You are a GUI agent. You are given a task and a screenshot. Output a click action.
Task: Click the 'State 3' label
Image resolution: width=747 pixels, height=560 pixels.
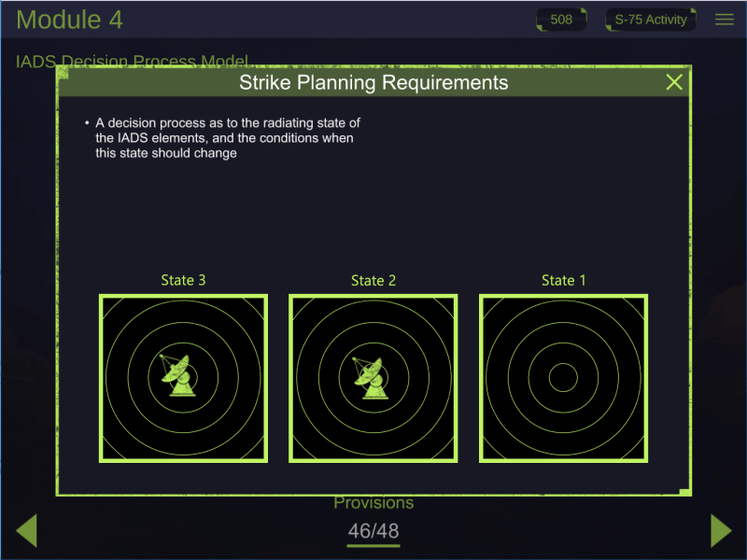(x=183, y=280)
